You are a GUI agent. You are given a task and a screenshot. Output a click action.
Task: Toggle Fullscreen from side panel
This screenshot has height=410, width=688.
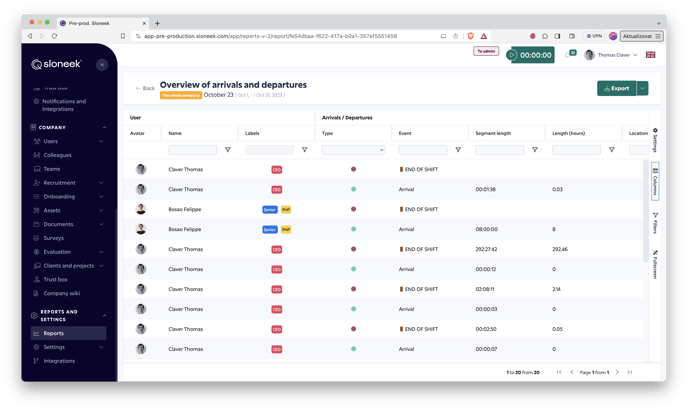pos(655,264)
